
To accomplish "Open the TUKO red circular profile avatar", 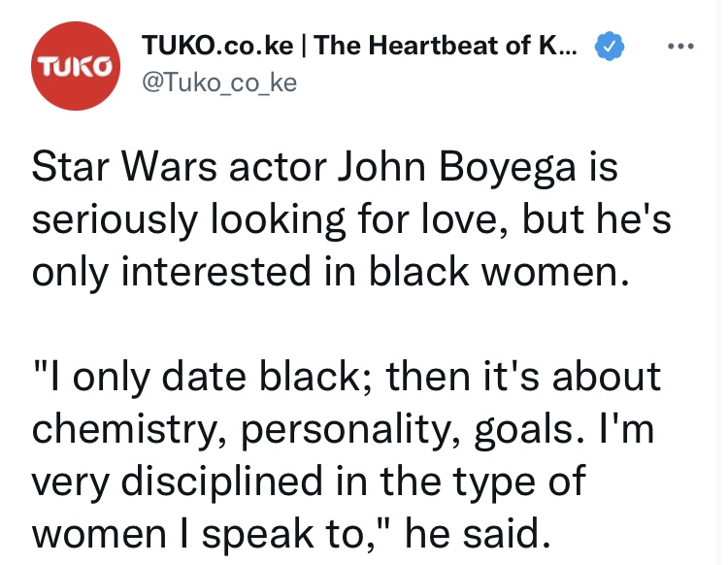I will 75,65.
